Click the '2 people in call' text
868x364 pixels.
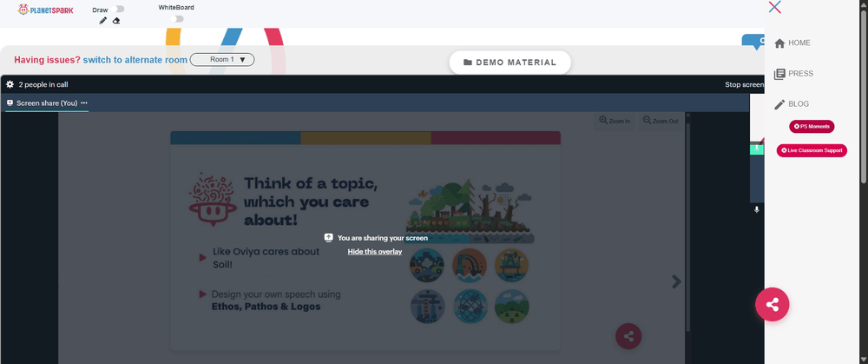pyautogui.click(x=43, y=85)
